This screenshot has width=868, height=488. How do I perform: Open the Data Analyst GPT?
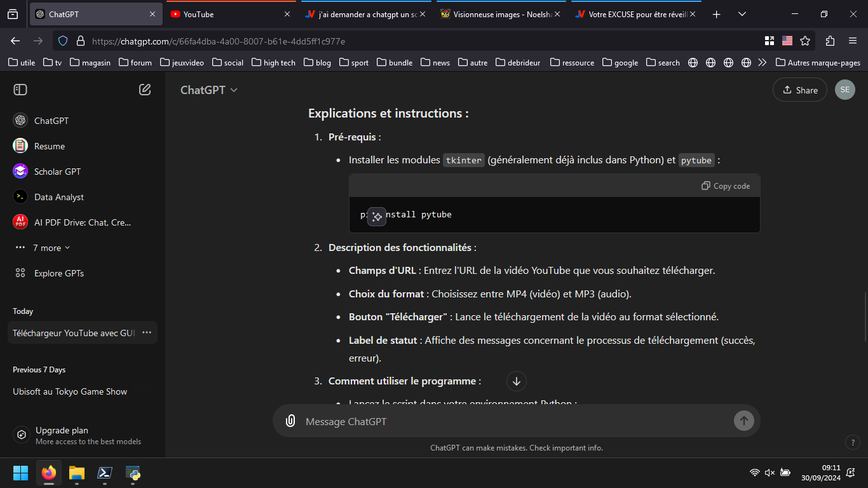58,197
